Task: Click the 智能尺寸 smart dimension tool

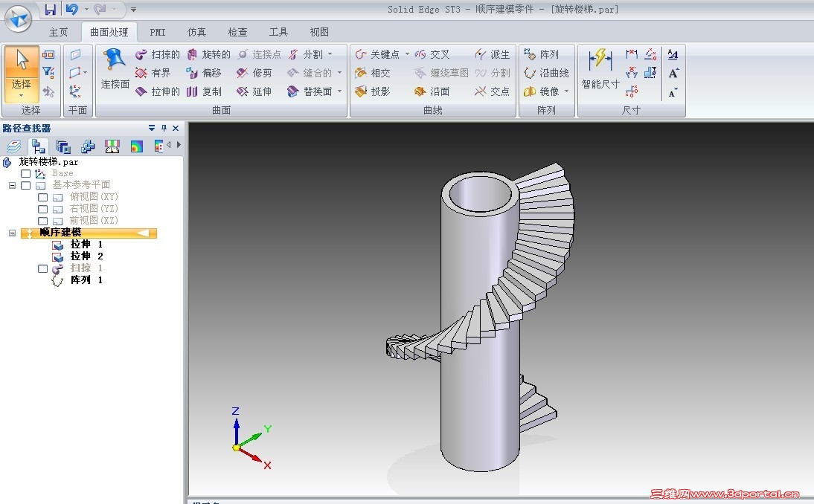Action: pos(600,69)
